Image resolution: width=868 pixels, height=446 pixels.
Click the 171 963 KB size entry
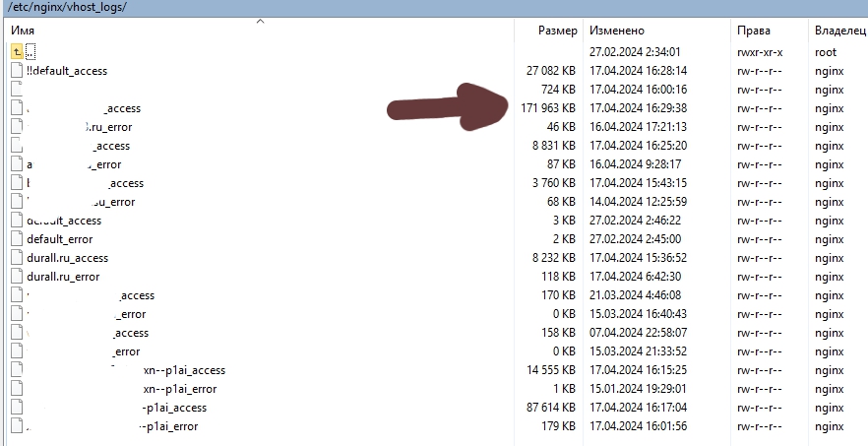click(546, 108)
